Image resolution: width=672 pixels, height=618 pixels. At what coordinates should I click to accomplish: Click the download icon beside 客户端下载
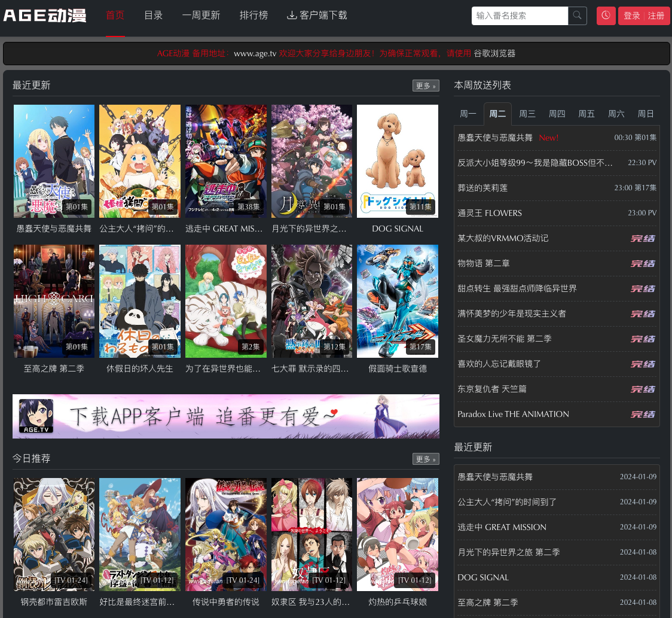pos(292,15)
